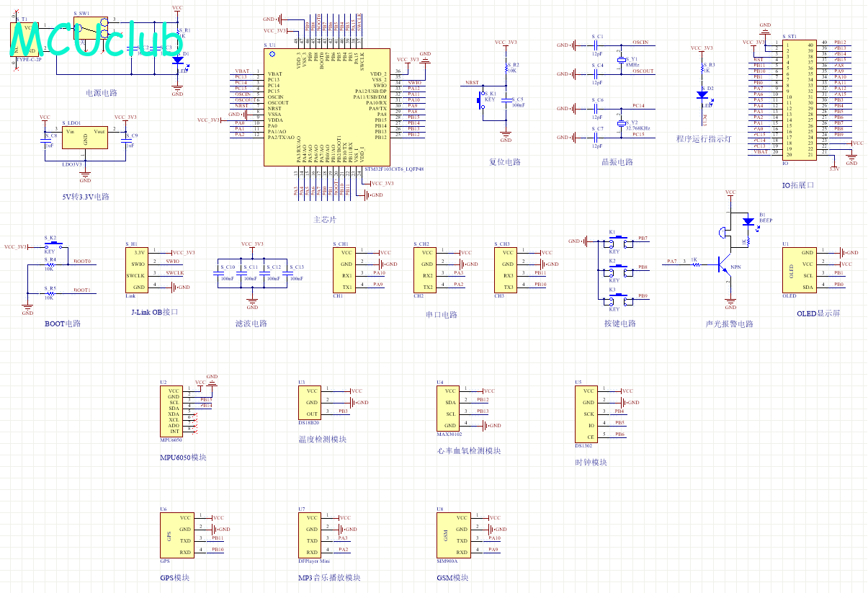Click the MPU6050 module U2 block
The width and height of the screenshot is (868, 593).
point(173,411)
